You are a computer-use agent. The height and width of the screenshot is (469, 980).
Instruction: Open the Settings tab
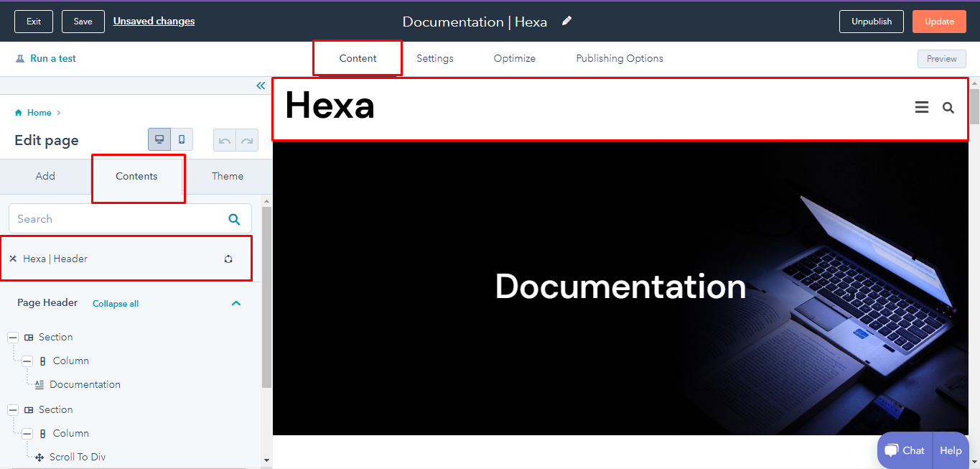tap(435, 58)
